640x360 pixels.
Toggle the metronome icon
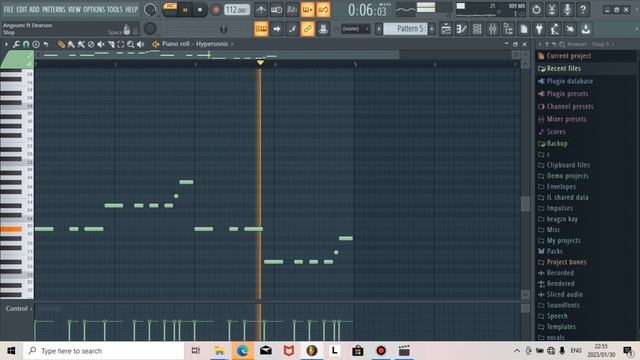pyautogui.click(x=261, y=9)
